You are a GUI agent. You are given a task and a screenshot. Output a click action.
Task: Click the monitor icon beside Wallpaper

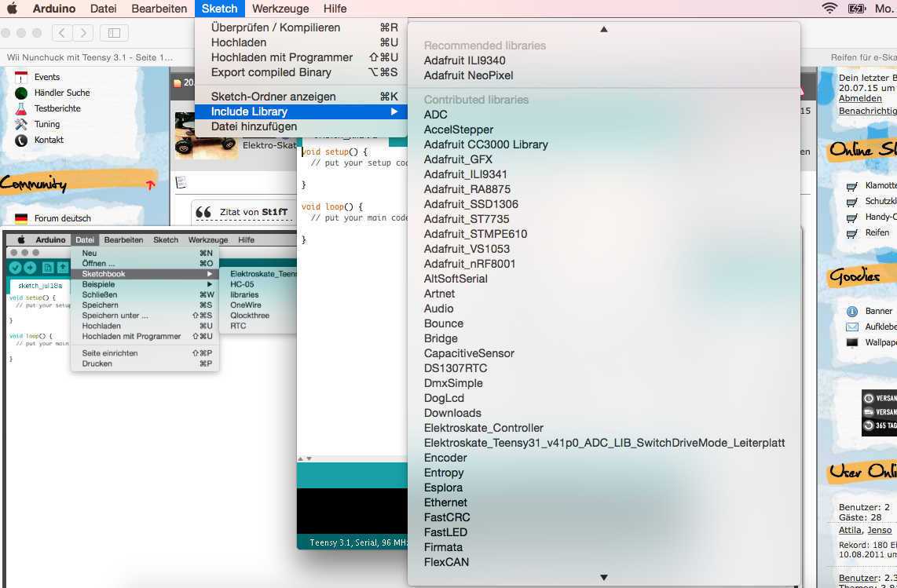coord(851,342)
